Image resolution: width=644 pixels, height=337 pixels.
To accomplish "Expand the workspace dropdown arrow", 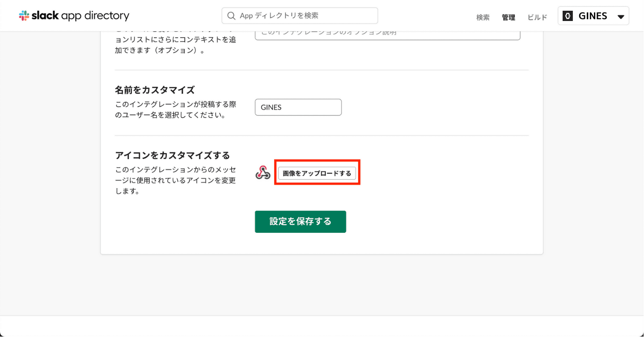I will (621, 17).
